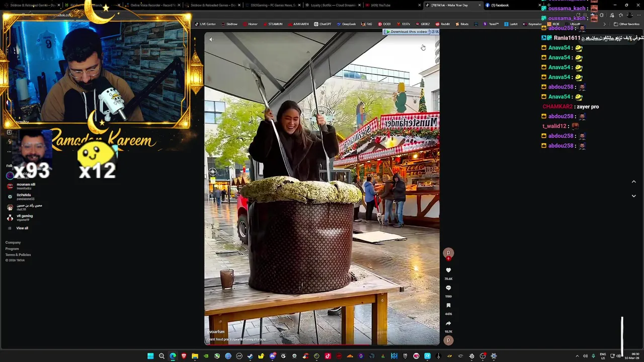Open Company footer link

coord(13,242)
